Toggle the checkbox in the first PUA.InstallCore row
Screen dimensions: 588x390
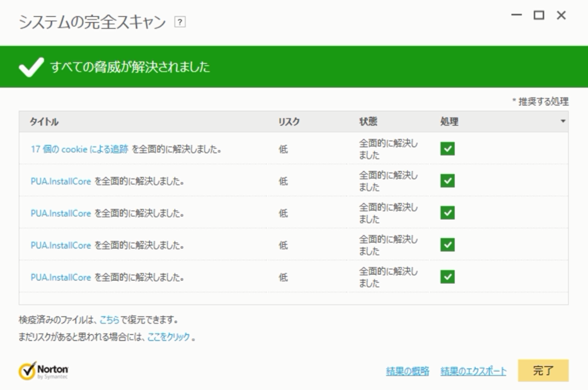447,181
